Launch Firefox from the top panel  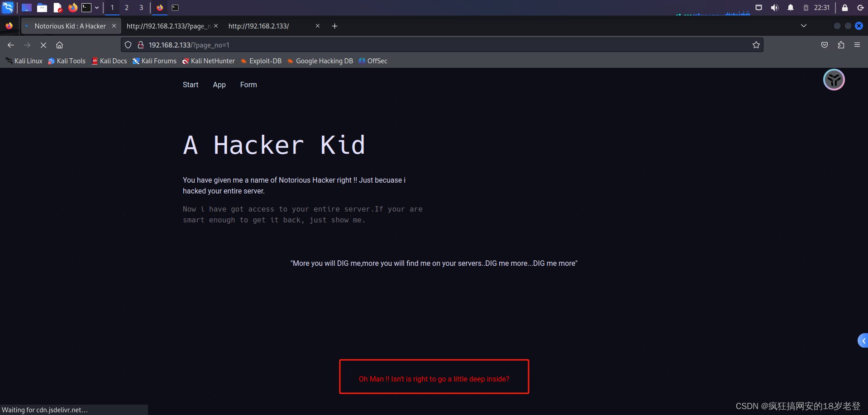point(72,8)
